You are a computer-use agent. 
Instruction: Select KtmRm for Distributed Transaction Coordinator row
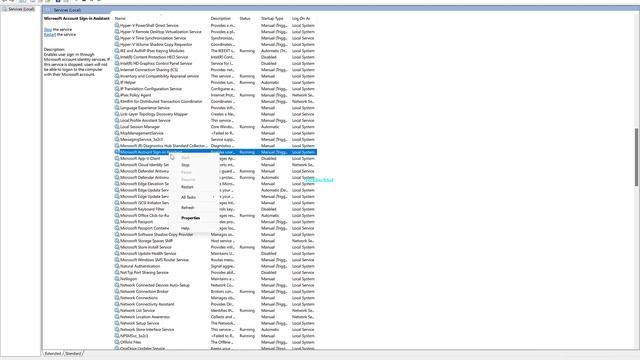(216, 101)
